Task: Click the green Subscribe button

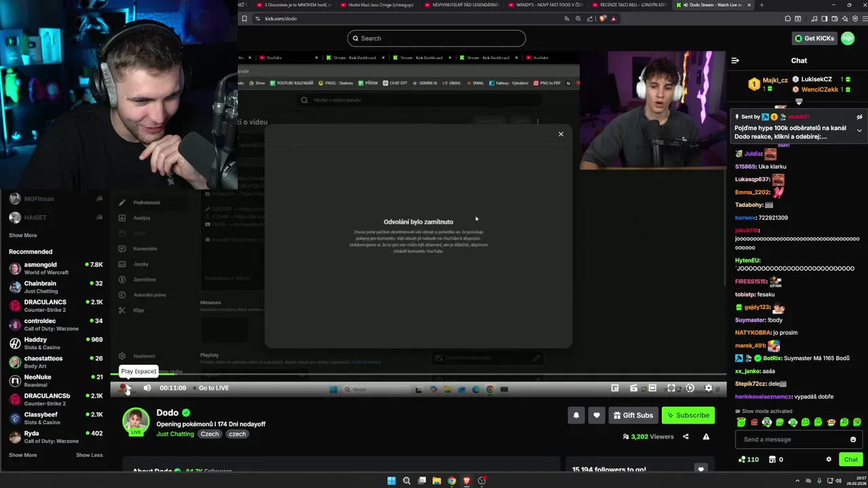Action: (688, 415)
